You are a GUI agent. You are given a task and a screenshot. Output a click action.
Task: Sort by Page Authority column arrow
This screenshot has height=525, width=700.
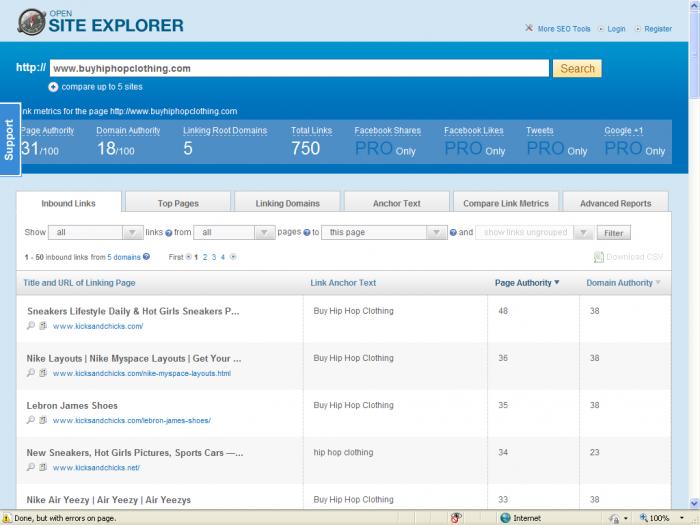click(x=557, y=283)
